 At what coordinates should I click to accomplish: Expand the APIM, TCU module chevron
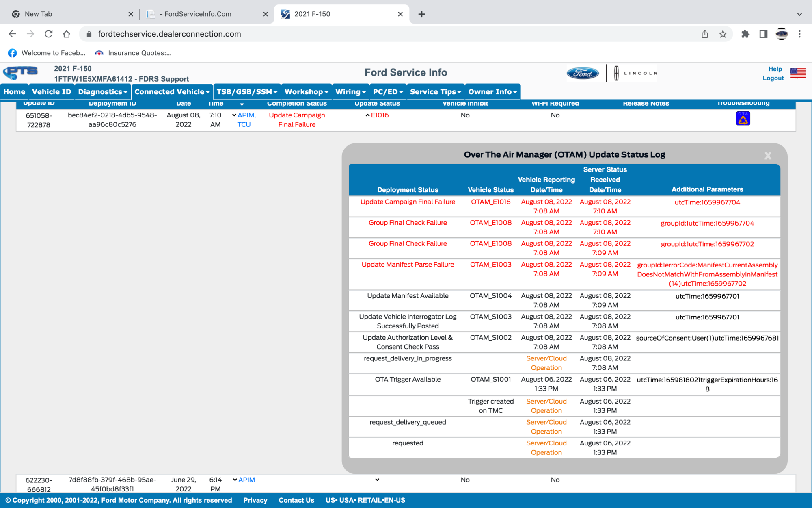[x=234, y=115]
